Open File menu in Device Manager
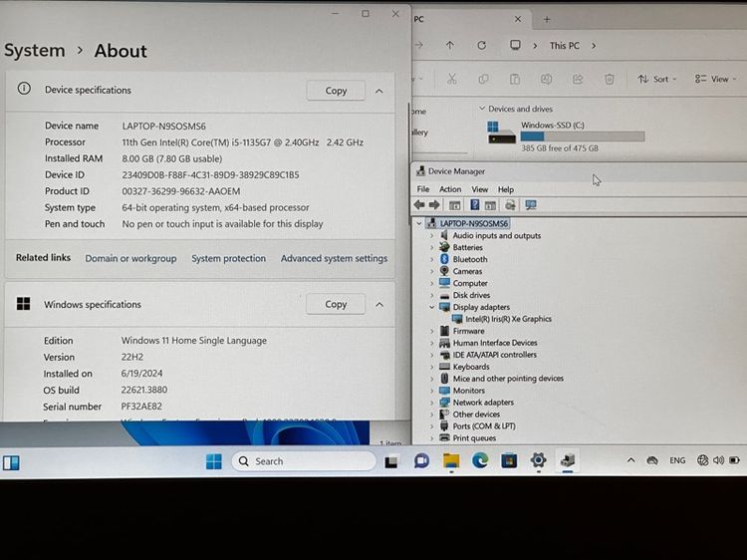This screenshot has height=560, width=747. coord(423,189)
